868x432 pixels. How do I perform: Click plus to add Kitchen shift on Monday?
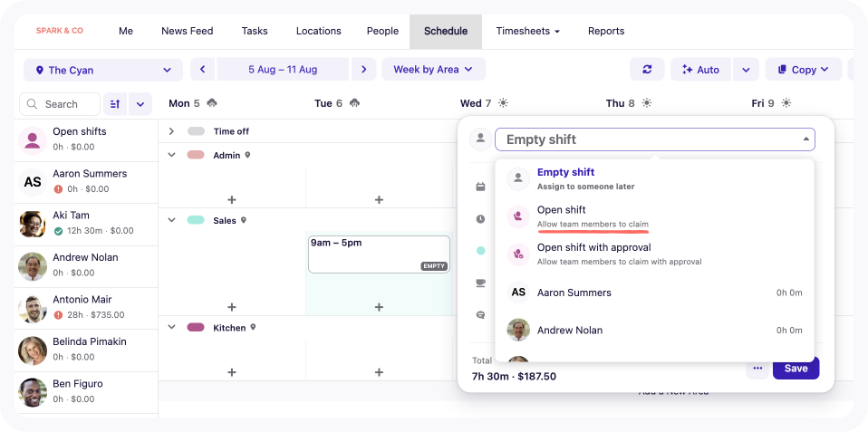click(231, 372)
